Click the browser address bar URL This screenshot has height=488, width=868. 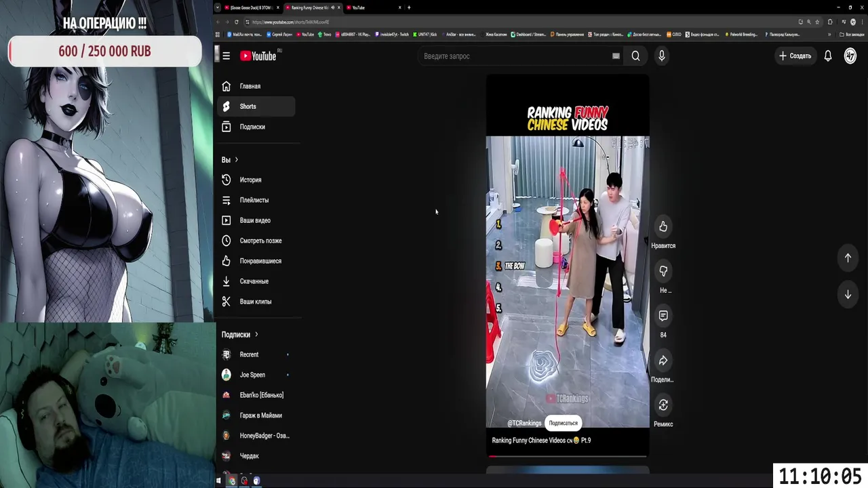click(290, 22)
